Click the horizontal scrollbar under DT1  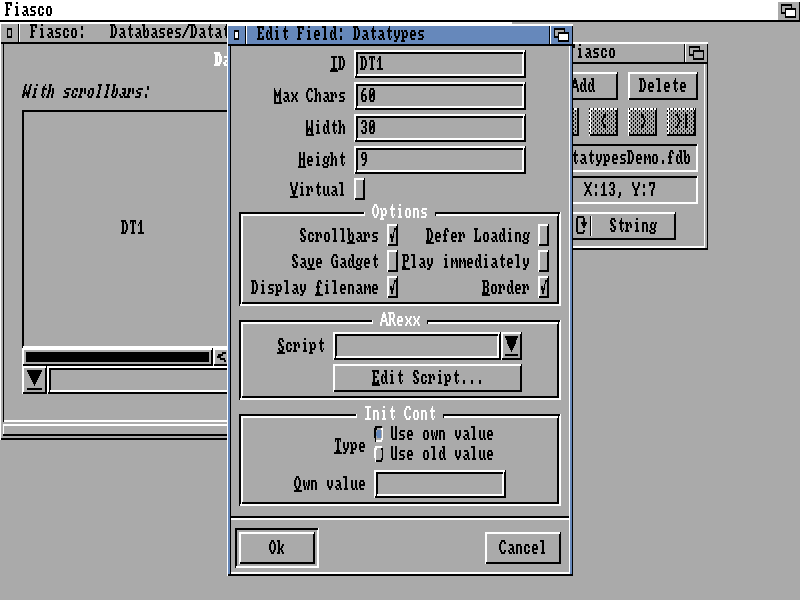[117, 356]
